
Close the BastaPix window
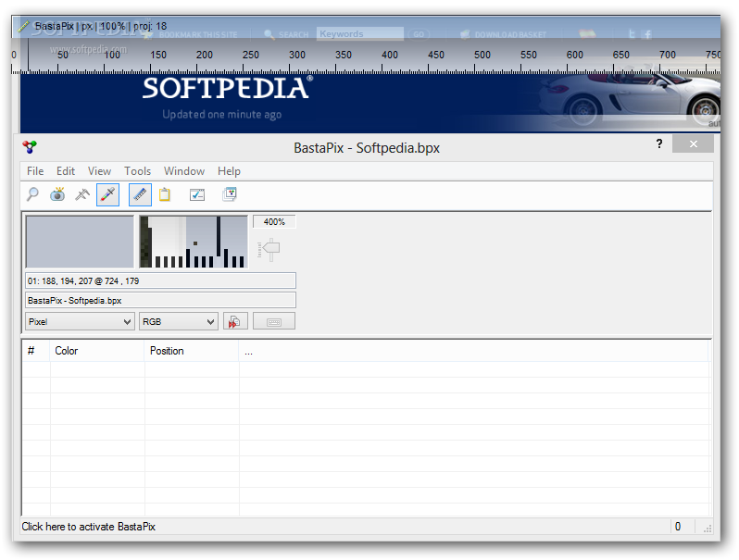coord(693,143)
